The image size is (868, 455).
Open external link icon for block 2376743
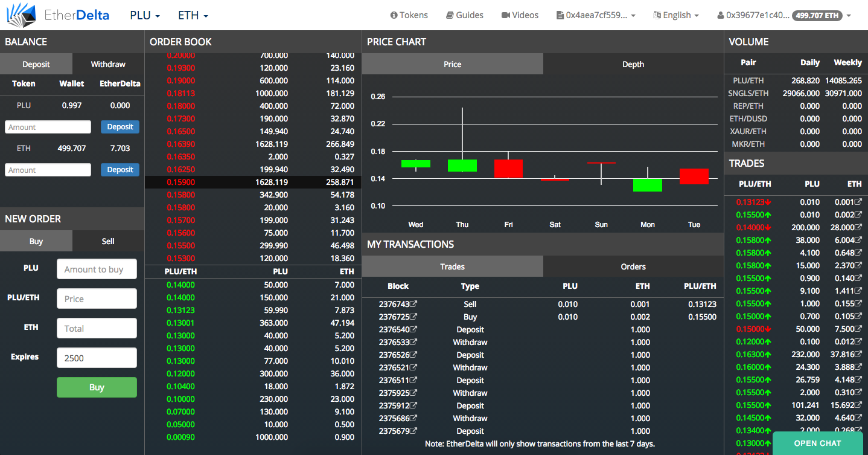pyautogui.click(x=414, y=304)
